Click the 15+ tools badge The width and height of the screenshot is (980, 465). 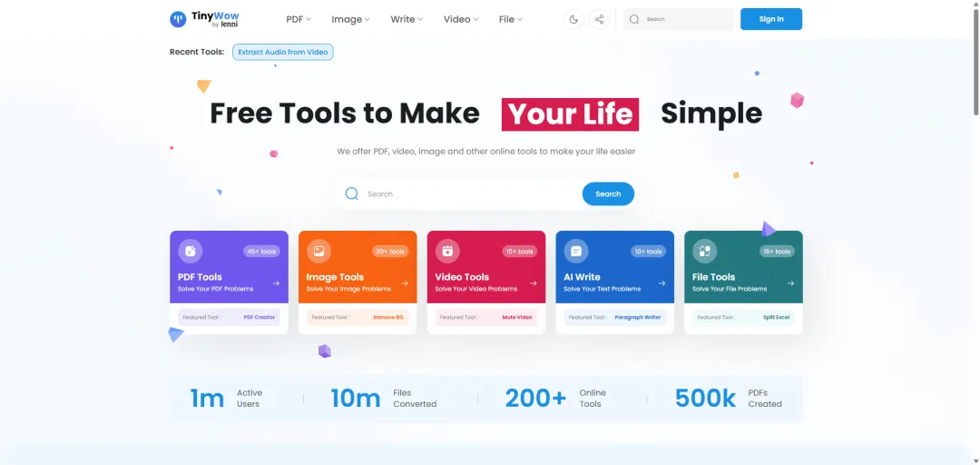coord(777,252)
